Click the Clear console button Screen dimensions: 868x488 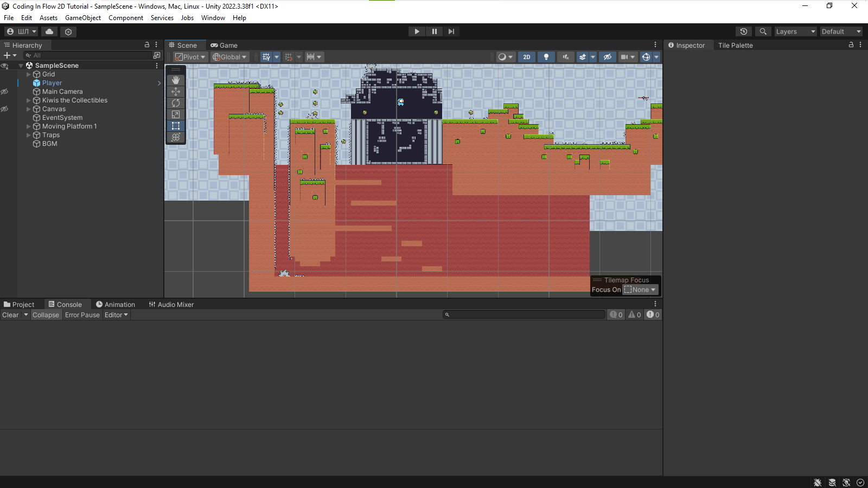click(10, 315)
